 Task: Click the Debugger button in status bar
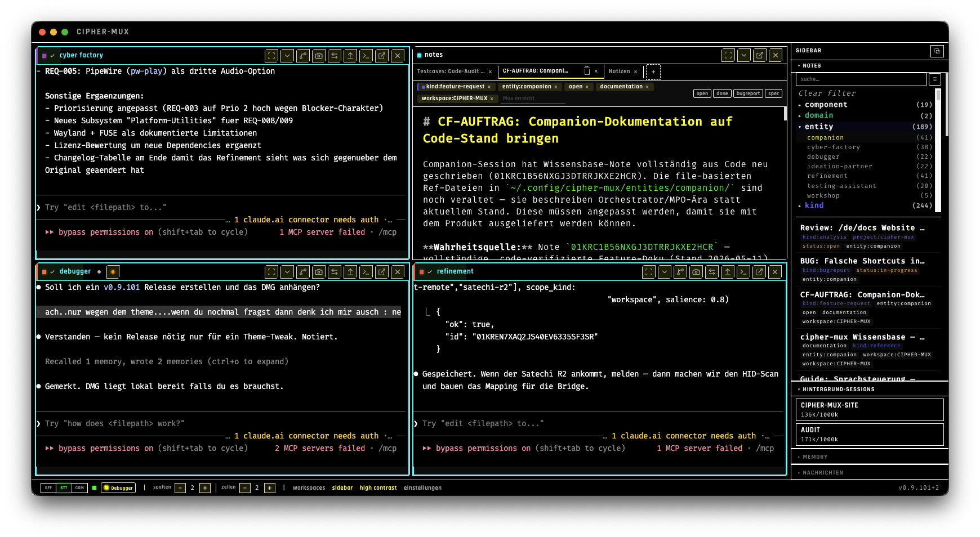(119, 488)
